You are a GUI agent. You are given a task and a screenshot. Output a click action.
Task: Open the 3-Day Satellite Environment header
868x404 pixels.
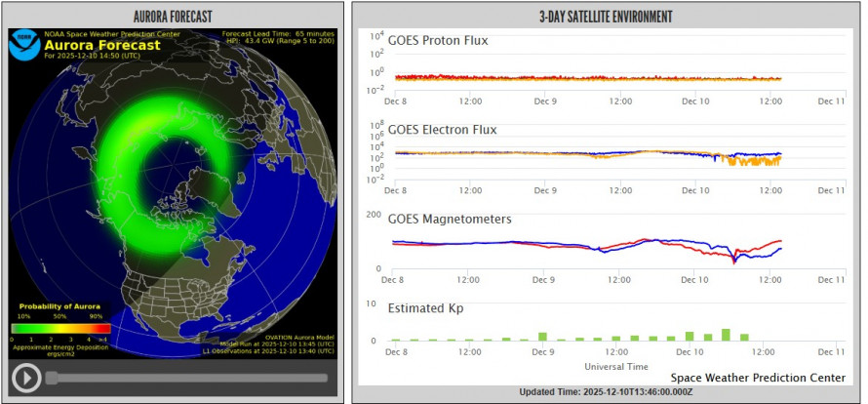[605, 17]
